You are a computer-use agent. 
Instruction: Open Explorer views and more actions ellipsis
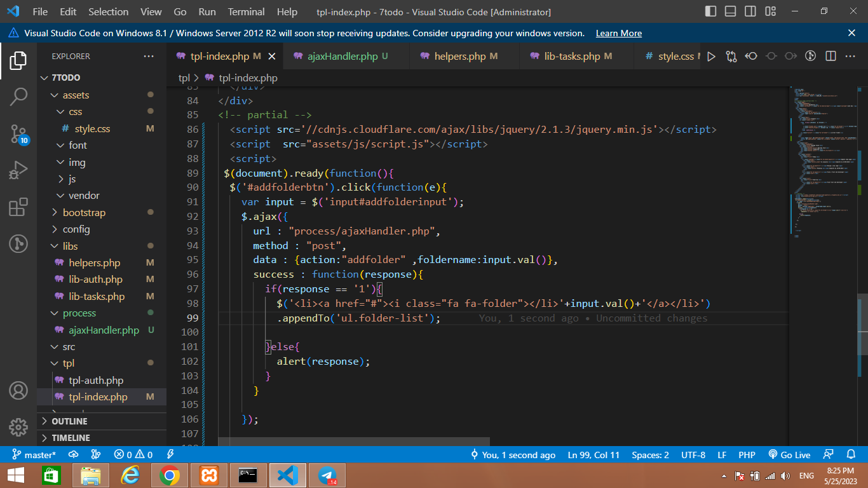(x=149, y=57)
